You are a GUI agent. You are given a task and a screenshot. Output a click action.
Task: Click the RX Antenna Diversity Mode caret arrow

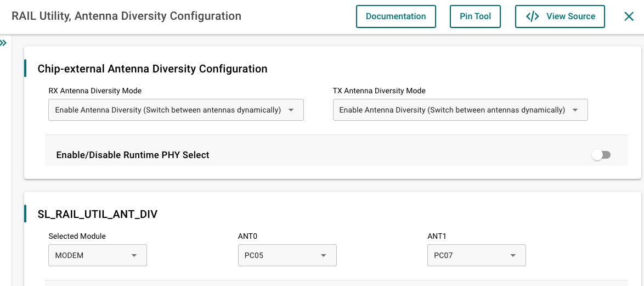pyautogui.click(x=291, y=110)
